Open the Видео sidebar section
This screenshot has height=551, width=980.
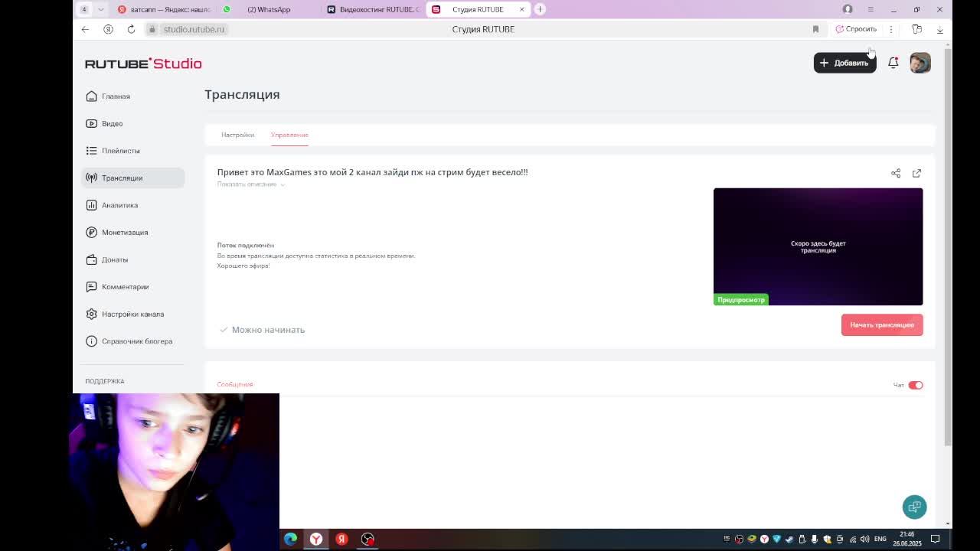pos(132,123)
